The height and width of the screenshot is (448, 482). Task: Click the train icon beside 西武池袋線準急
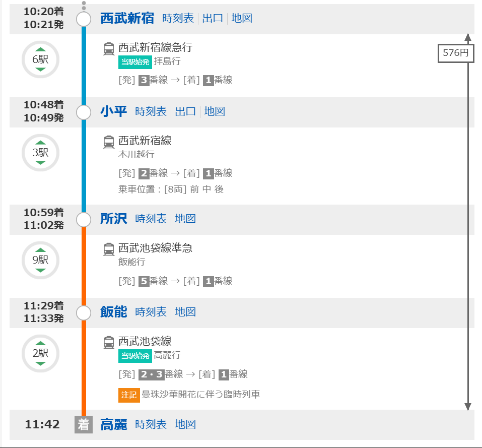click(109, 249)
